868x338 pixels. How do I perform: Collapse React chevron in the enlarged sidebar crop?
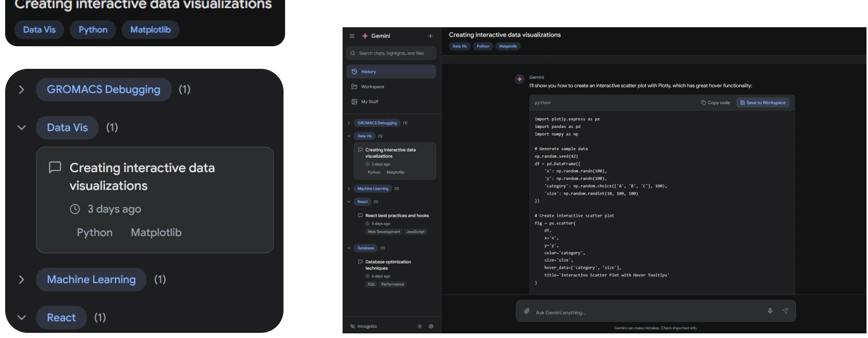(x=21, y=317)
